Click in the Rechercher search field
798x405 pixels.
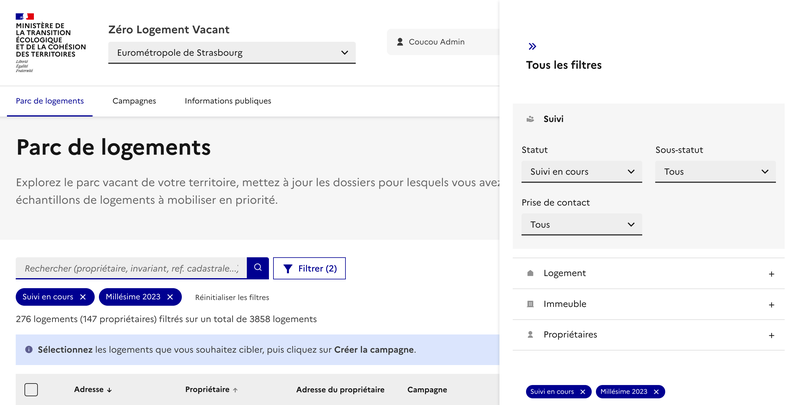coord(131,268)
